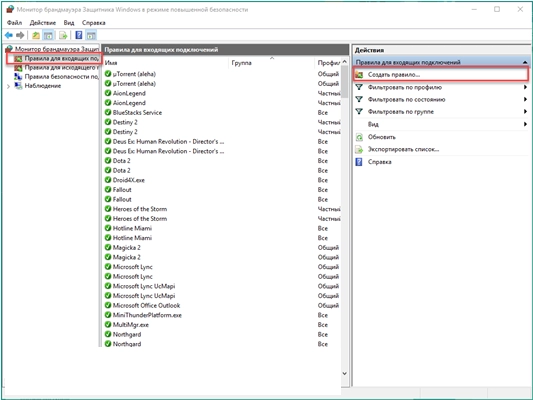The width and height of the screenshot is (533, 400).
Task: Open the Фильтровать по состоянию submenu arrow
Action: point(525,100)
